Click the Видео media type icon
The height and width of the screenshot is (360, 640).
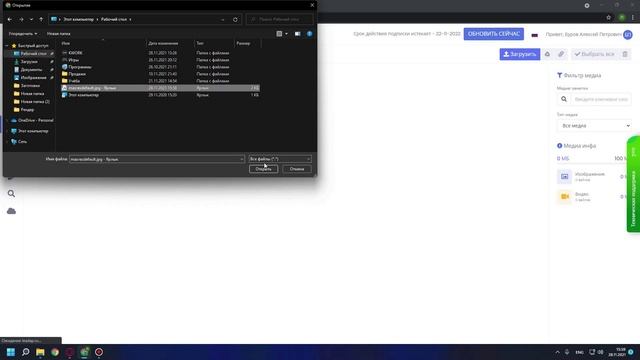[564, 196]
